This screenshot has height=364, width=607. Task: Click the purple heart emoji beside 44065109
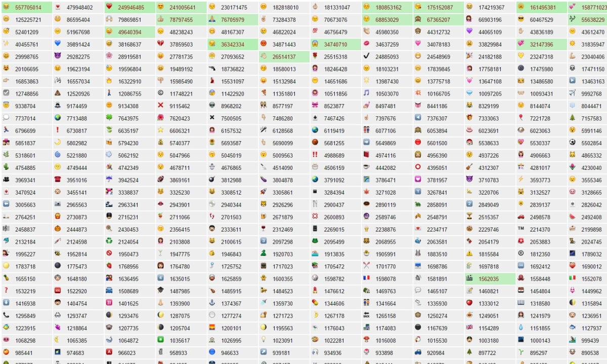pos(470,31)
